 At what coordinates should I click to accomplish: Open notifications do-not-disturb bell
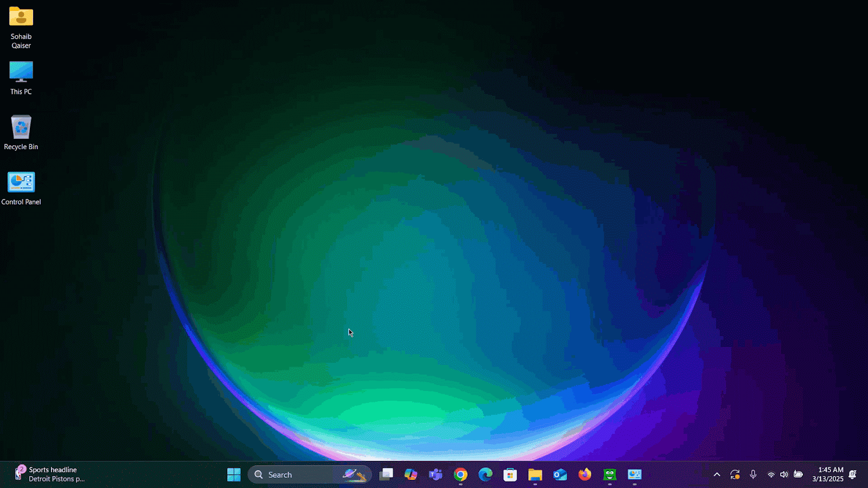(853, 474)
